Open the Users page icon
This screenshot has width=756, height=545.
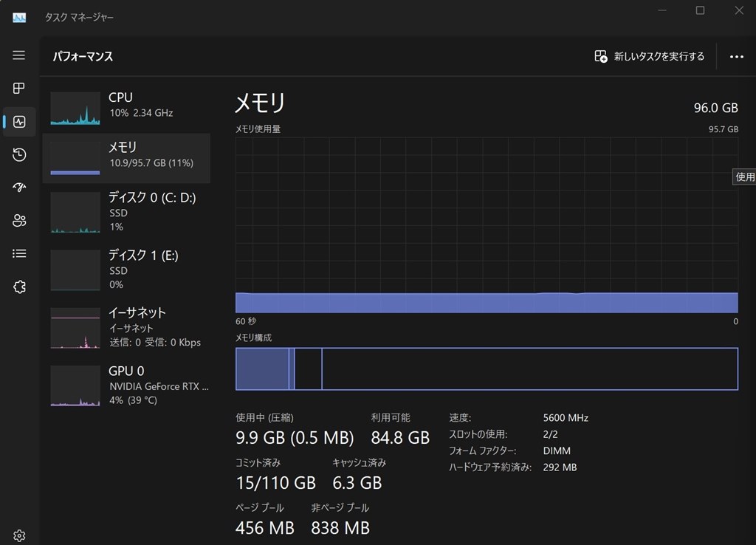tap(19, 221)
